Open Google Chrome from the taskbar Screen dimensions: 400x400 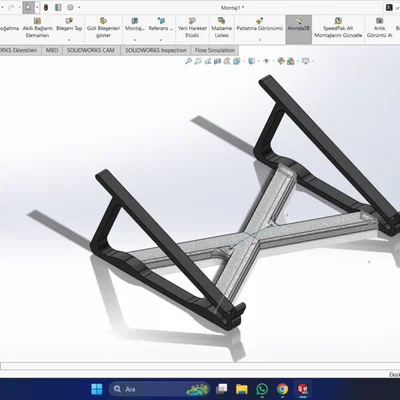click(x=282, y=389)
